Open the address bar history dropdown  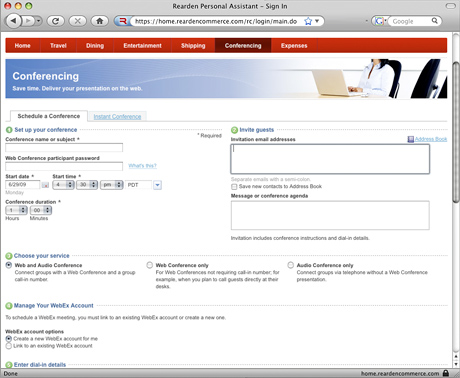[317, 21]
